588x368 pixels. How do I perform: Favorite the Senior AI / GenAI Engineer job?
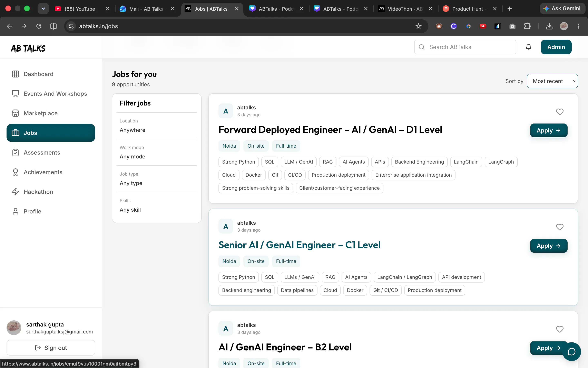click(560, 227)
